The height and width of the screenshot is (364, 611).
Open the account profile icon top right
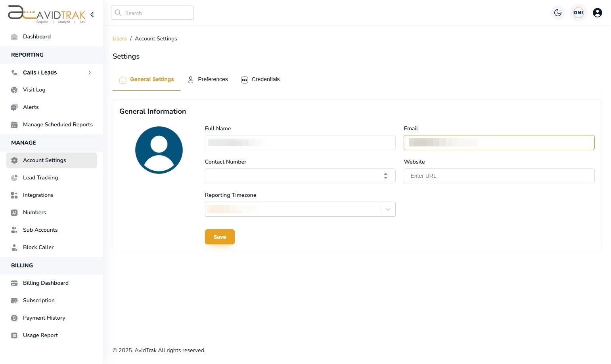(598, 12)
